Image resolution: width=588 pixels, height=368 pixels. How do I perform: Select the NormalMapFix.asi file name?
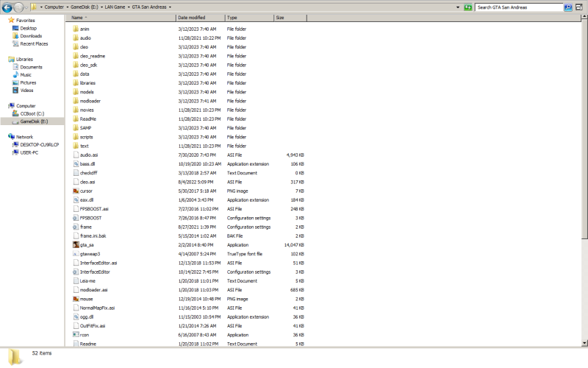pos(98,308)
